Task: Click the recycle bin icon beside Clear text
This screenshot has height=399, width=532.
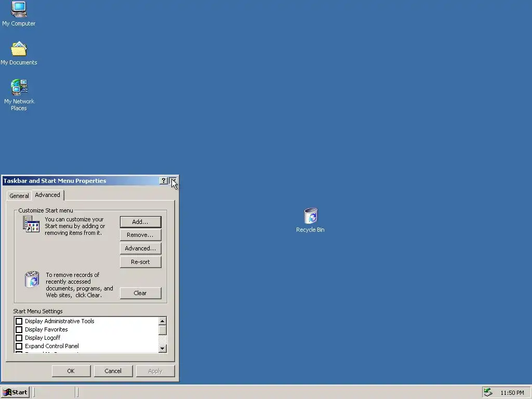Action: click(32, 279)
